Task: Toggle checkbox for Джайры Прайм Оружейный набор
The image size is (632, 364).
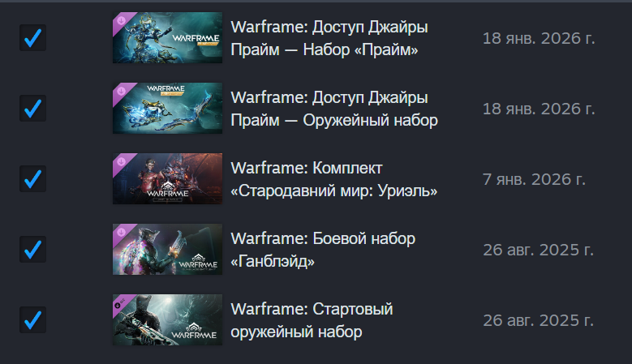Action: pyautogui.click(x=32, y=108)
